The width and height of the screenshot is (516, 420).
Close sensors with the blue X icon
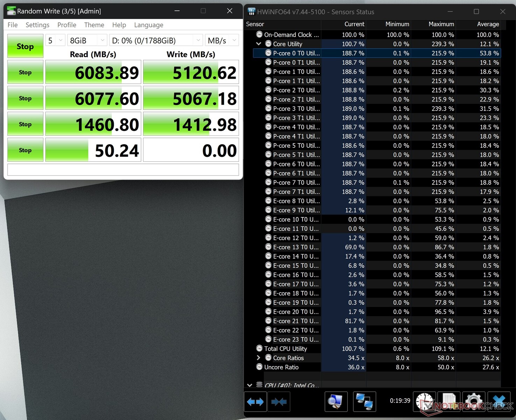tap(499, 401)
